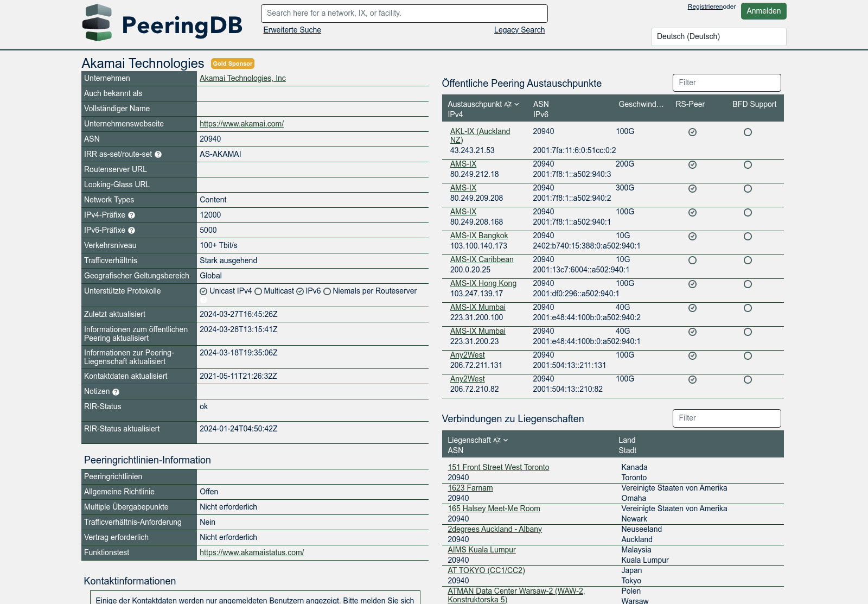Click RS-Peer check icon for AKL-IX row
The height and width of the screenshot is (604, 868).
click(x=692, y=132)
